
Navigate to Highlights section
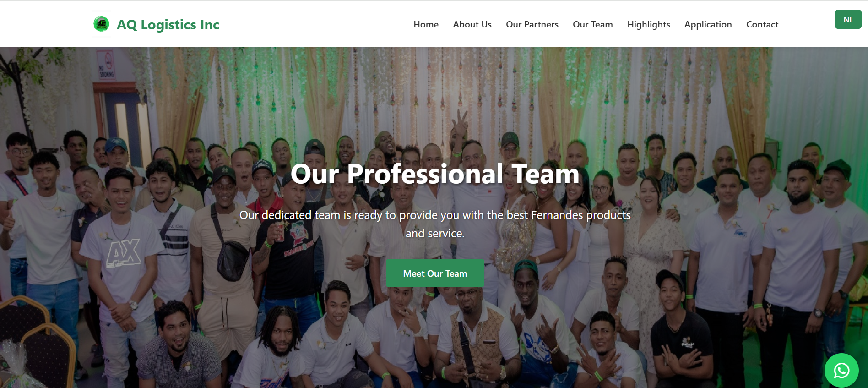pos(648,24)
